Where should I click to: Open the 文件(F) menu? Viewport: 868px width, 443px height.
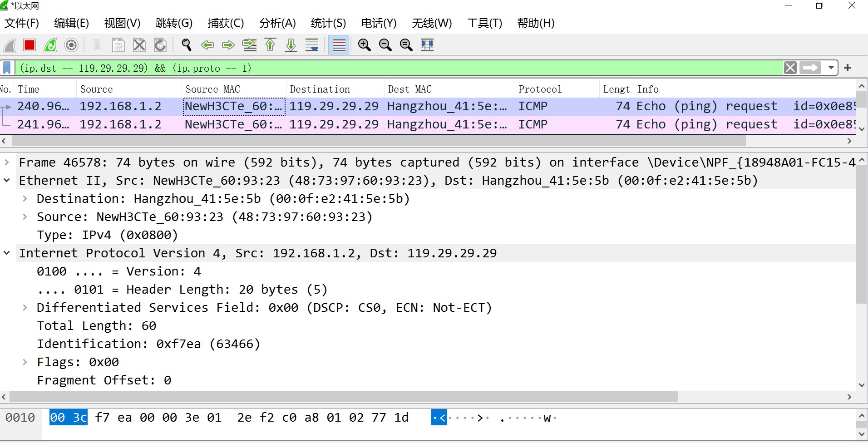click(x=22, y=23)
